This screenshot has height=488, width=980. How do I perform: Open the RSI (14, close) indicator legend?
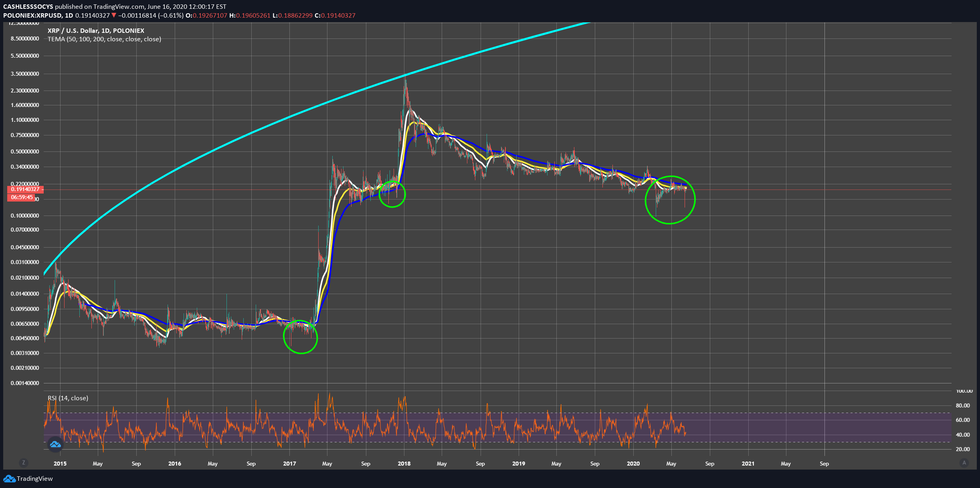coord(68,398)
